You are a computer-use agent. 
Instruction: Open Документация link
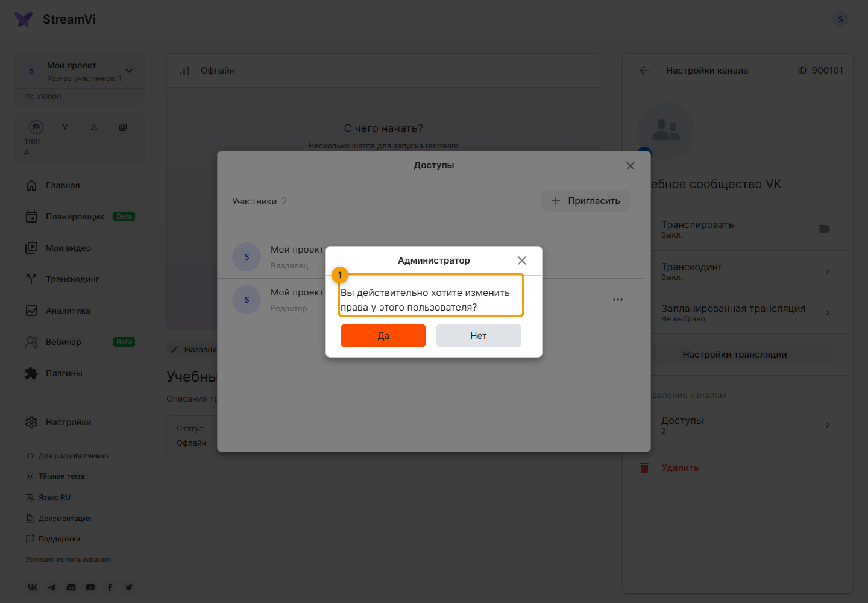click(x=58, y=519)
